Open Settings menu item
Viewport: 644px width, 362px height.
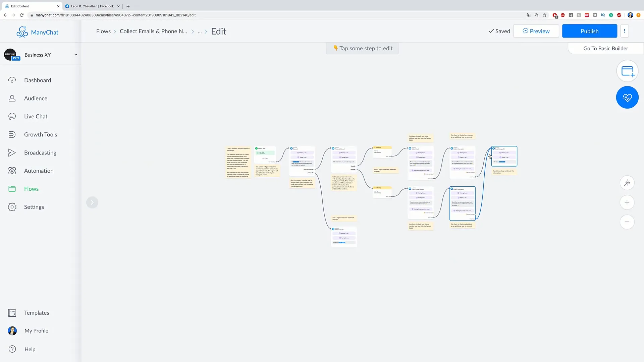coord(34,207)
